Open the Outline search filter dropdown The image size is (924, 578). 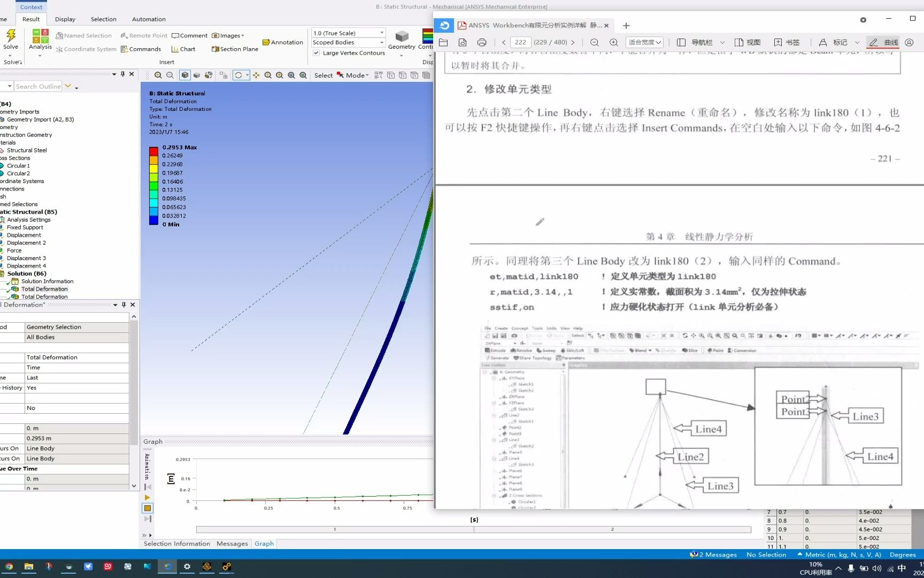tap(10, 86)
